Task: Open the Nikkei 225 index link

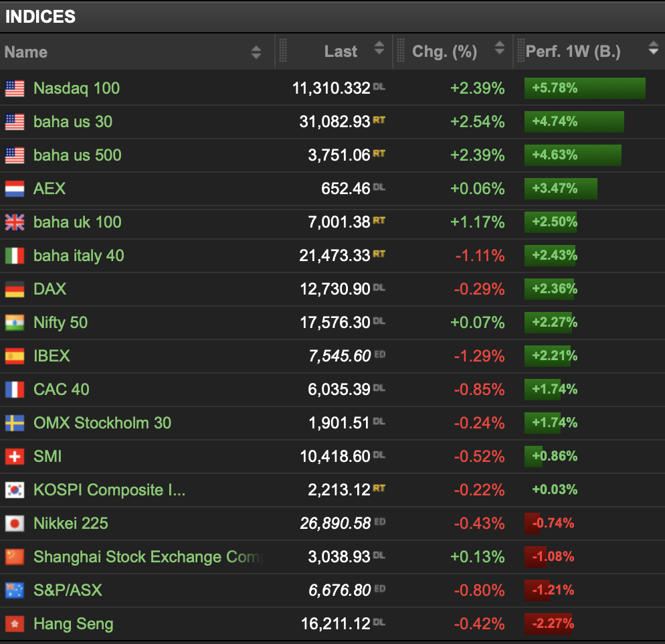Action: tap(71, 524)
